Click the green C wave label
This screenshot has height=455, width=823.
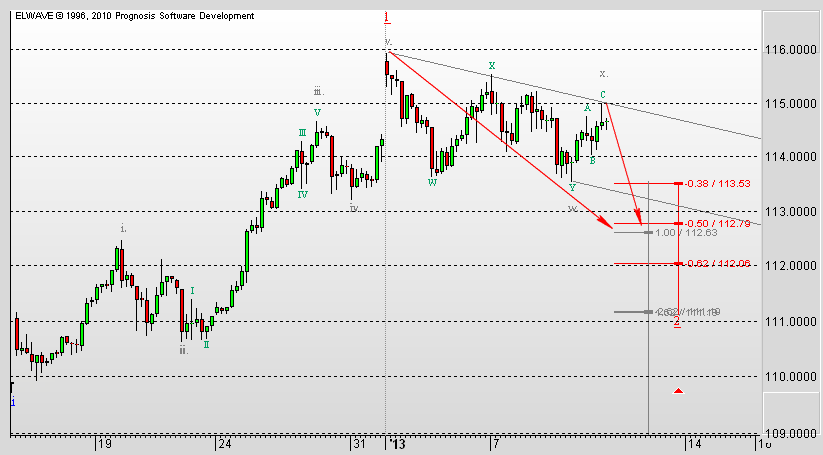pyautogui.click(x=603, y=95)
